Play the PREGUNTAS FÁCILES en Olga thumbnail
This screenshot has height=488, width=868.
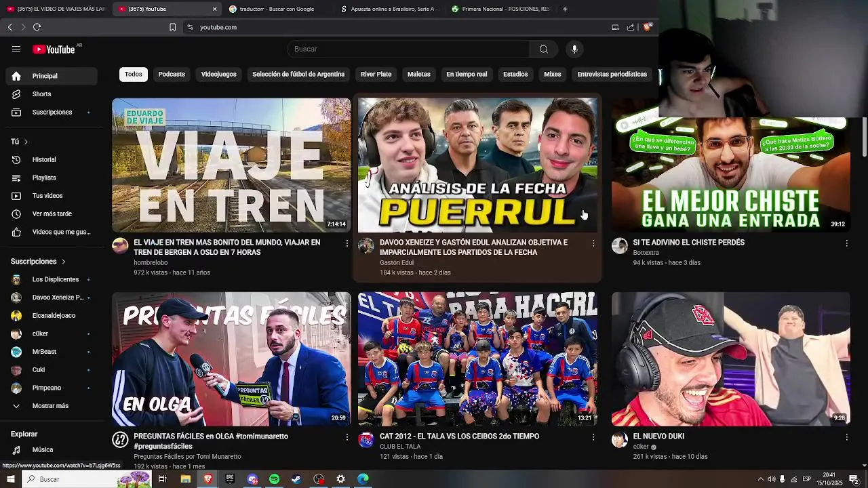tap(231, 359)
